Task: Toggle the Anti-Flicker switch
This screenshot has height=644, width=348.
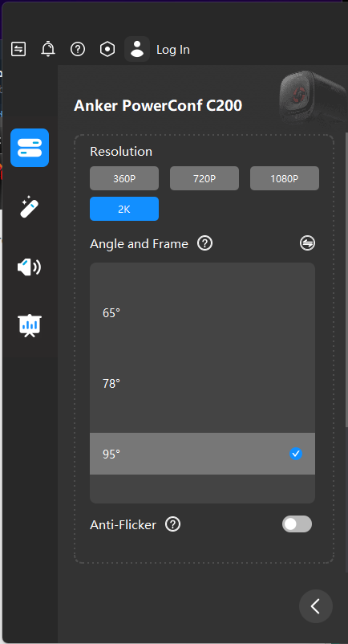Action: point(297,524)
